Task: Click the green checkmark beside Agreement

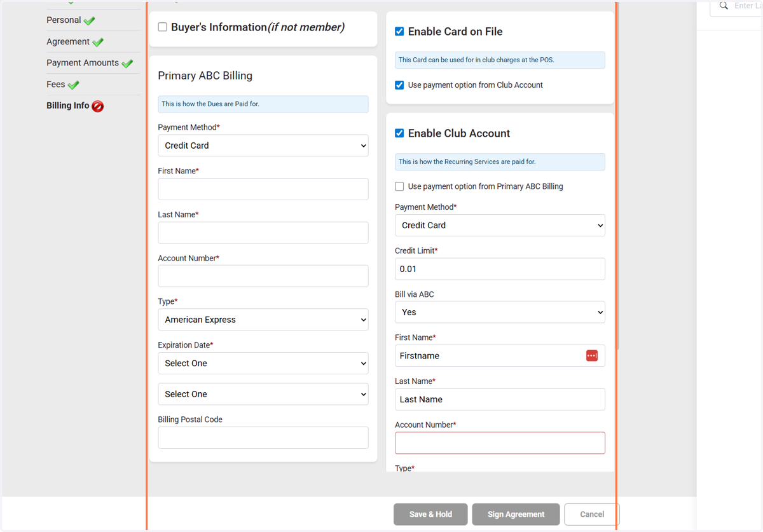Action: 98,42
